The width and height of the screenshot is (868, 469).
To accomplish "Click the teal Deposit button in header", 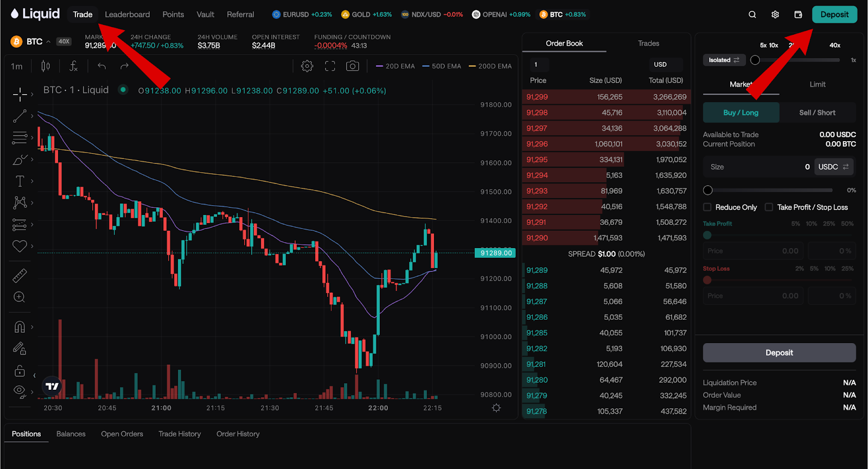I will click(x=834, y=15).
